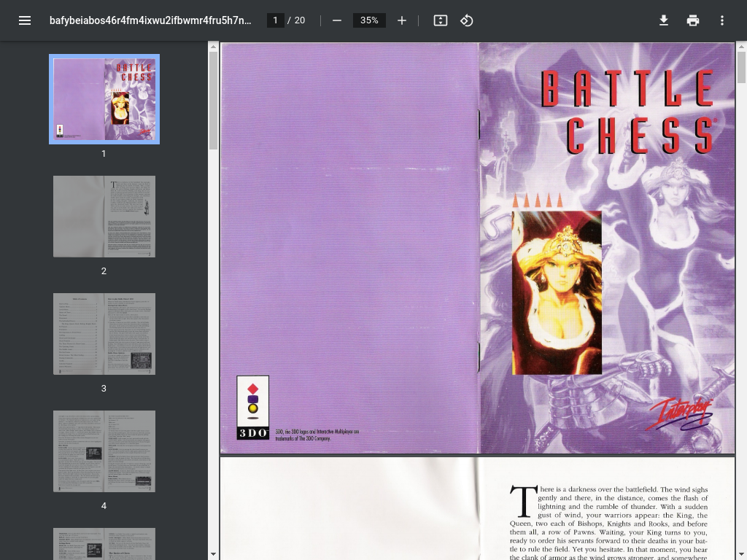Click the 3DO logo on back cover
747x560 pixels.
coord(253,408)
